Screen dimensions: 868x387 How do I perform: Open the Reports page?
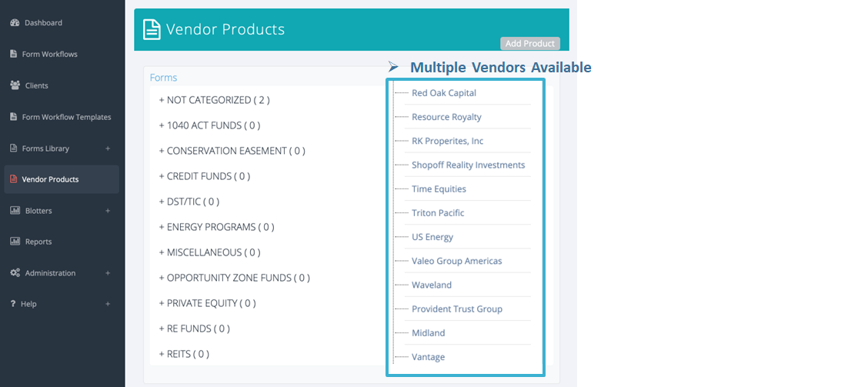click(38, 242)
